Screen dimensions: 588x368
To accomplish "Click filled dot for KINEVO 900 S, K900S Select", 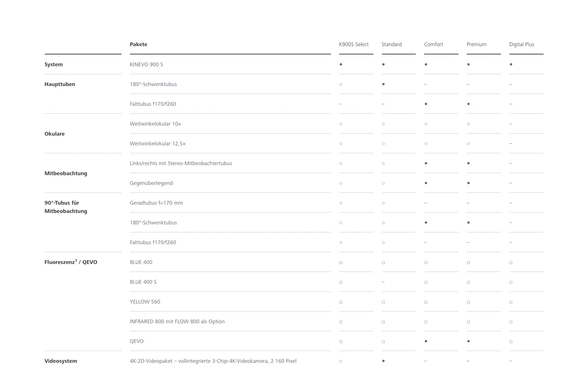I will [341, 64].
